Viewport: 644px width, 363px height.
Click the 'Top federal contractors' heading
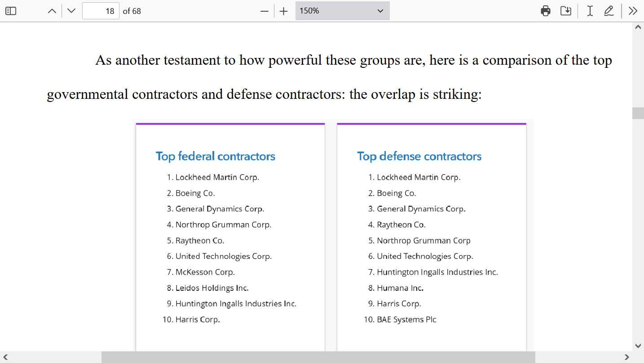(x=216, y=156)
